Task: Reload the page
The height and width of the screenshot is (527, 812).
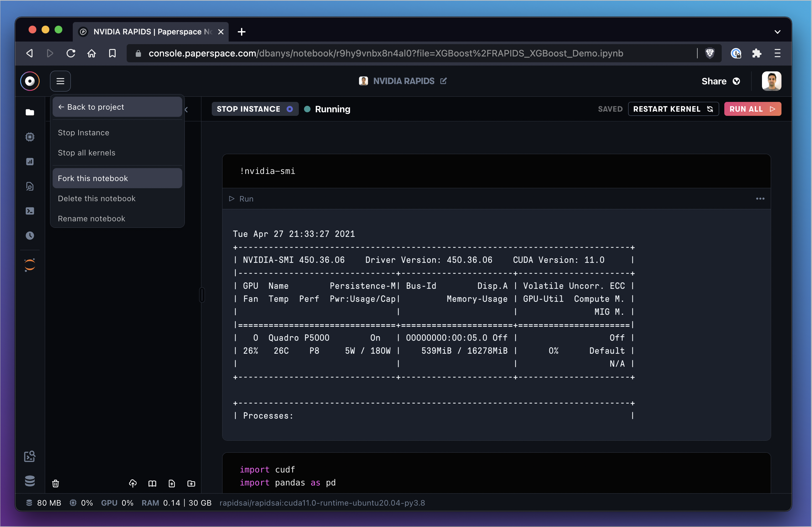Action: tap(70, 53)
